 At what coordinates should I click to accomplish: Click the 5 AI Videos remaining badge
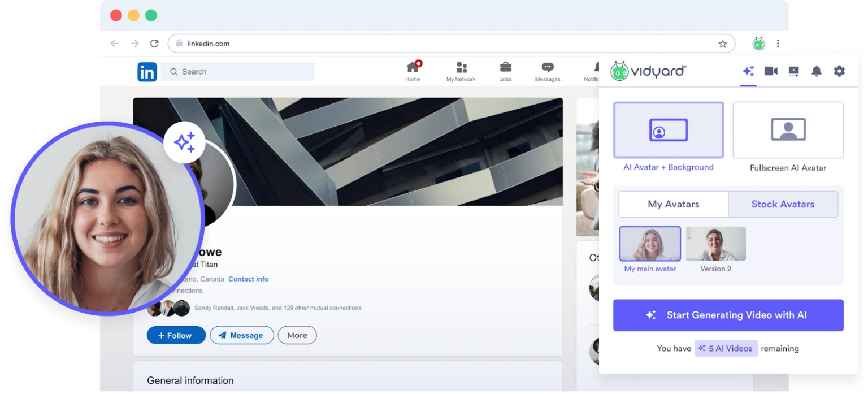726,348
